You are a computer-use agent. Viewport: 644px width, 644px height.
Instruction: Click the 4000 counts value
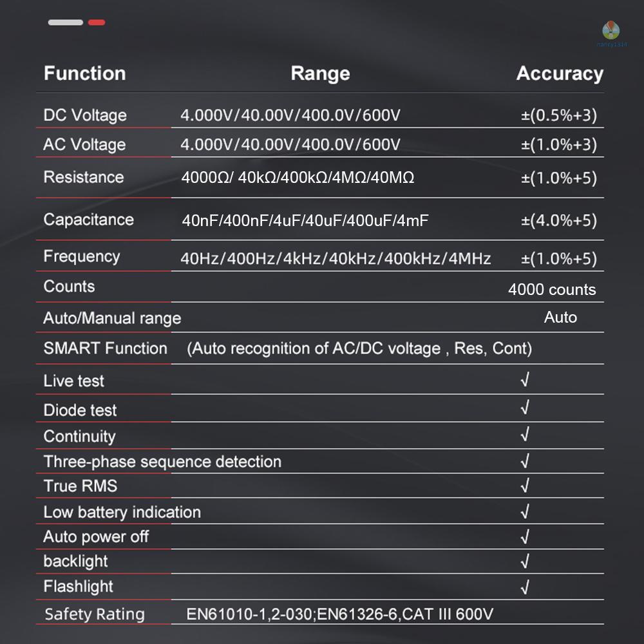(x=552, y=290)
